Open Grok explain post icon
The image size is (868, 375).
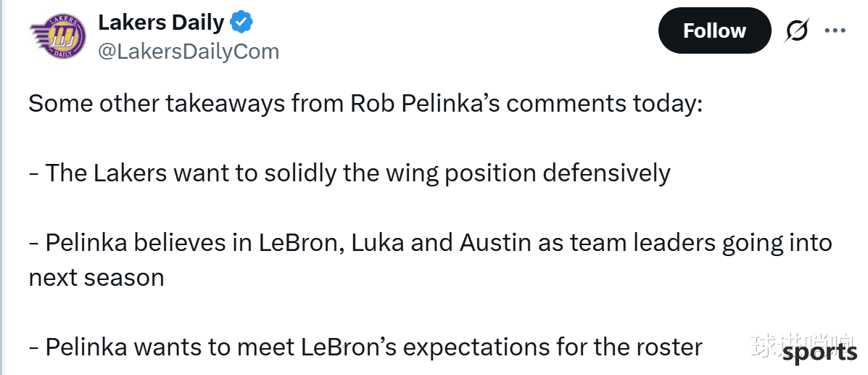(x=797, y=31)
